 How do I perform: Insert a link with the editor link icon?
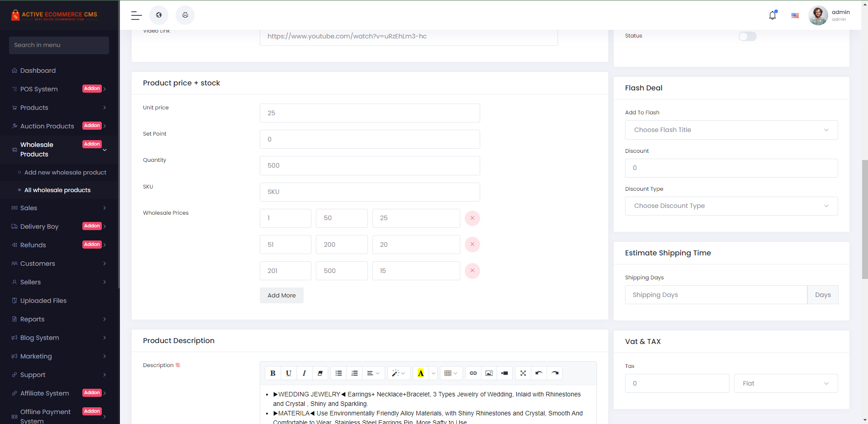point(473,373)
